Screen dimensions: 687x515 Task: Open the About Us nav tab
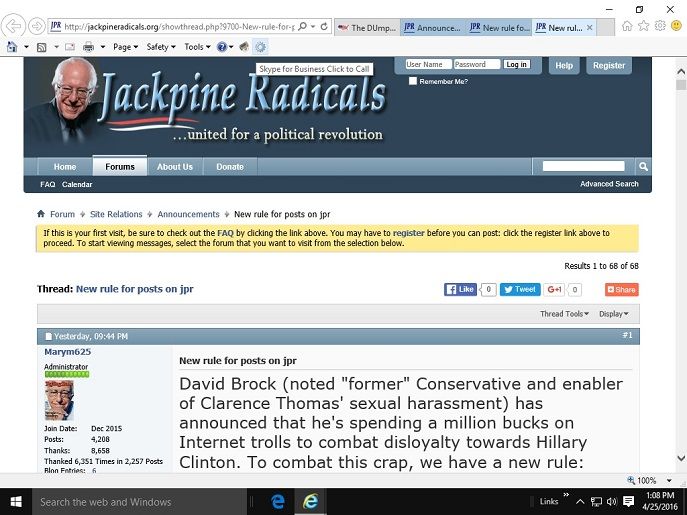pos(175,167)
